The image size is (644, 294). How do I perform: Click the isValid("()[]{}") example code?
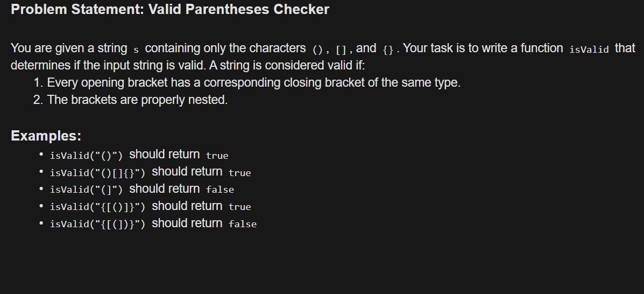click(x=98, y=173)
